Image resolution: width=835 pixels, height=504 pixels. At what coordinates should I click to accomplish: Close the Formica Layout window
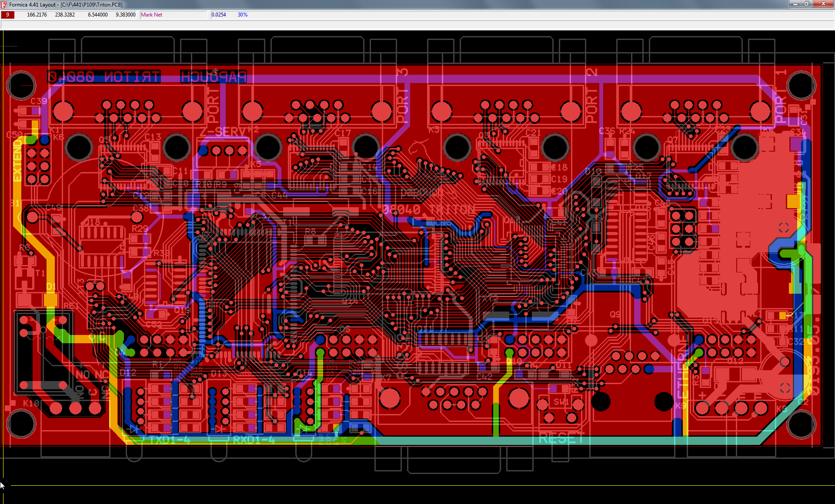click(823, 4)
